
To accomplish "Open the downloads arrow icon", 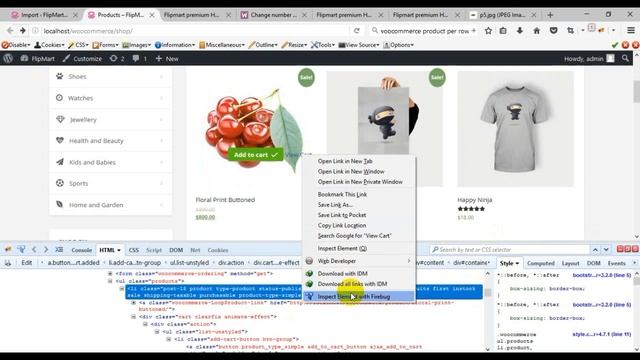I will coord(520,31).
